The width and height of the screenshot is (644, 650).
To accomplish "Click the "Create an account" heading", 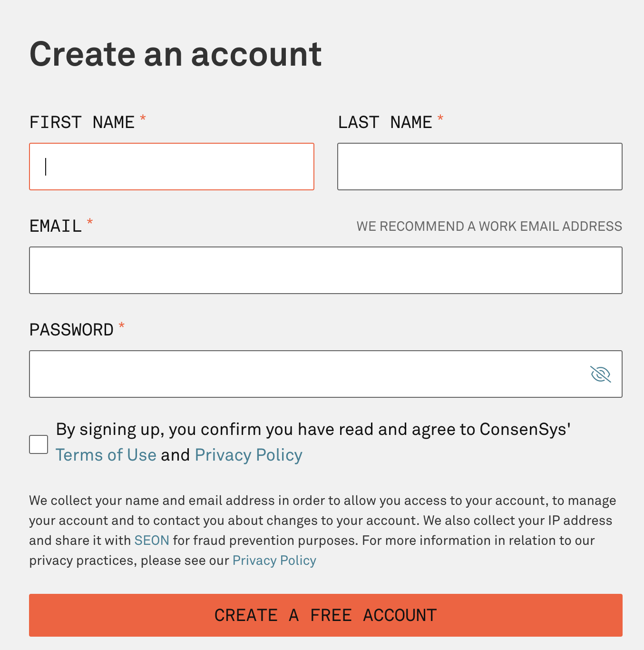I will (176, 54).
